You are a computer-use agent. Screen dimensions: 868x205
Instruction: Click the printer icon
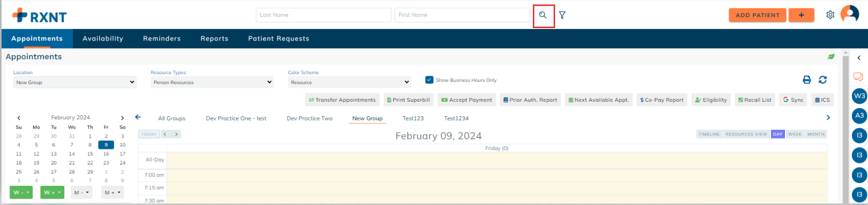(x=807, y=80)
